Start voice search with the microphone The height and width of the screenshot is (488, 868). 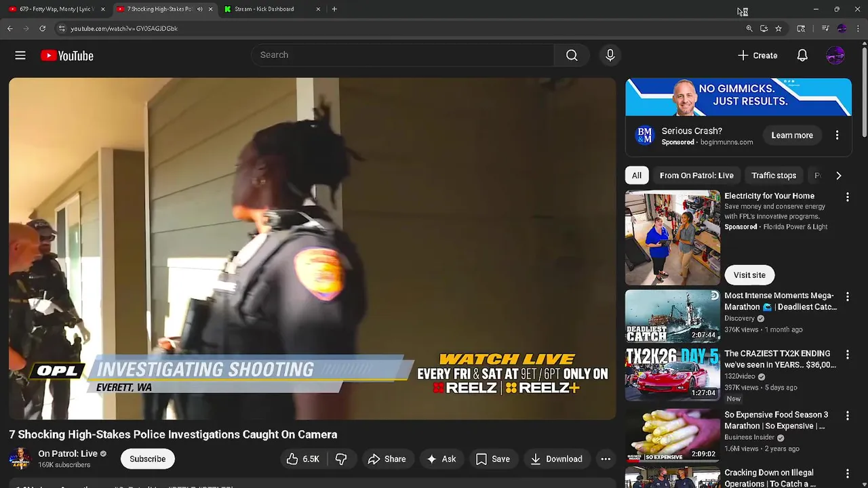(x=610, y=55)
